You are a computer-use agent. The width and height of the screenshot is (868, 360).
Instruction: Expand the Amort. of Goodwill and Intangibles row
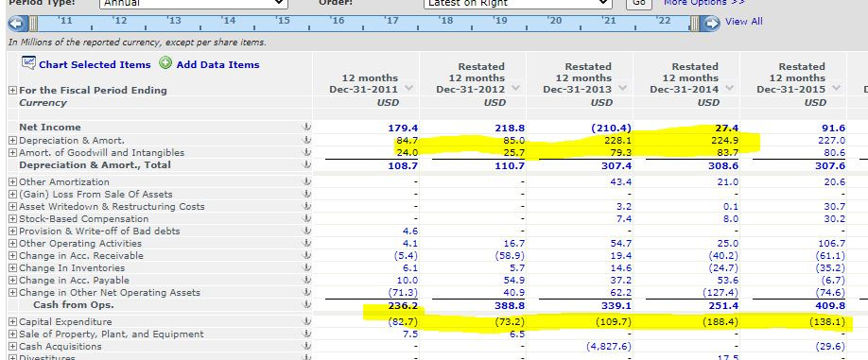(x=12, y=153)
